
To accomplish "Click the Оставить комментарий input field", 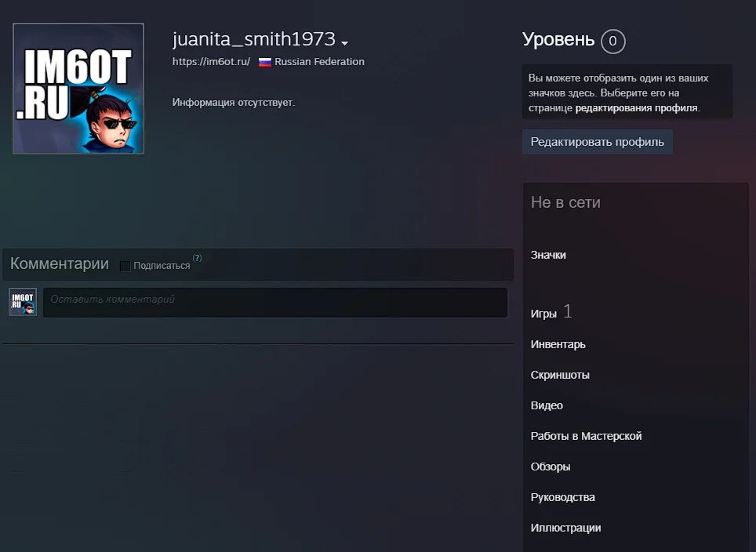I will click(x=275, y=303).
